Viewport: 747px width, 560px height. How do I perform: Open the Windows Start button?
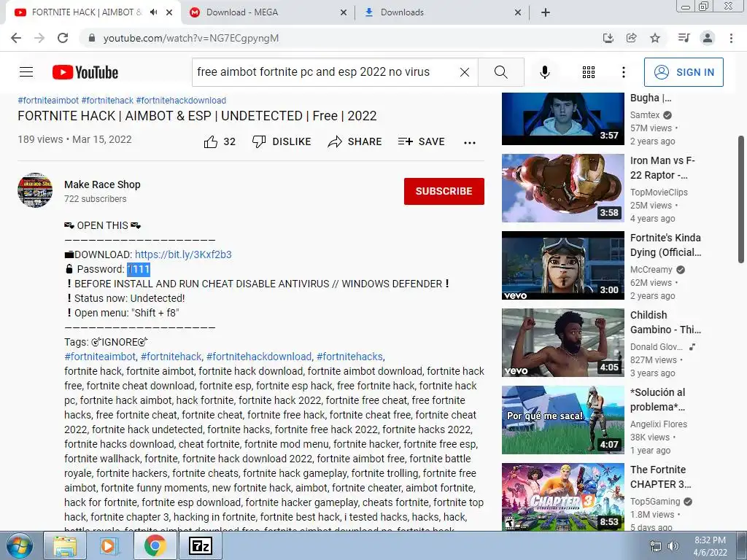pyautogui.click(x=19, y=545)
